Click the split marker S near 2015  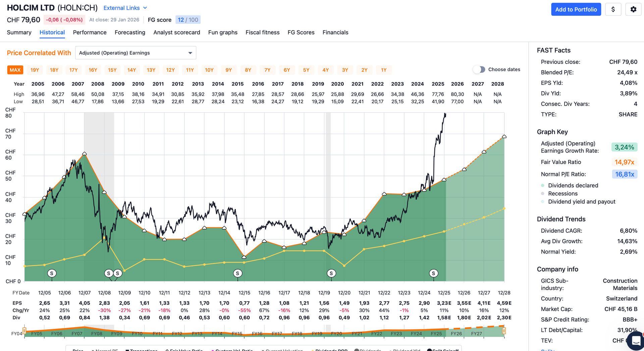click(x=237, y=273)
